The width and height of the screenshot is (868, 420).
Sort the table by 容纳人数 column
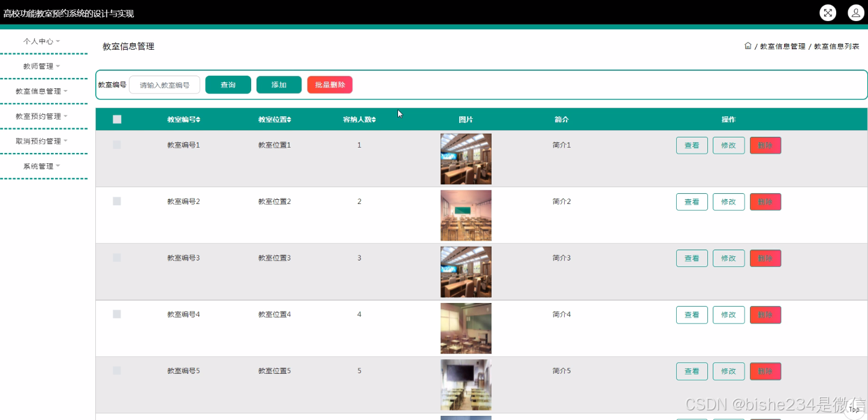point(358,119)
